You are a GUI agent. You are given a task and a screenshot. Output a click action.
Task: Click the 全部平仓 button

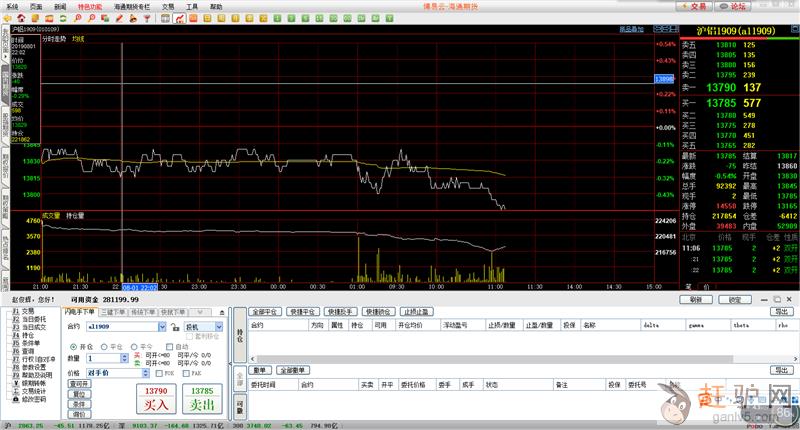pos(265,312)
